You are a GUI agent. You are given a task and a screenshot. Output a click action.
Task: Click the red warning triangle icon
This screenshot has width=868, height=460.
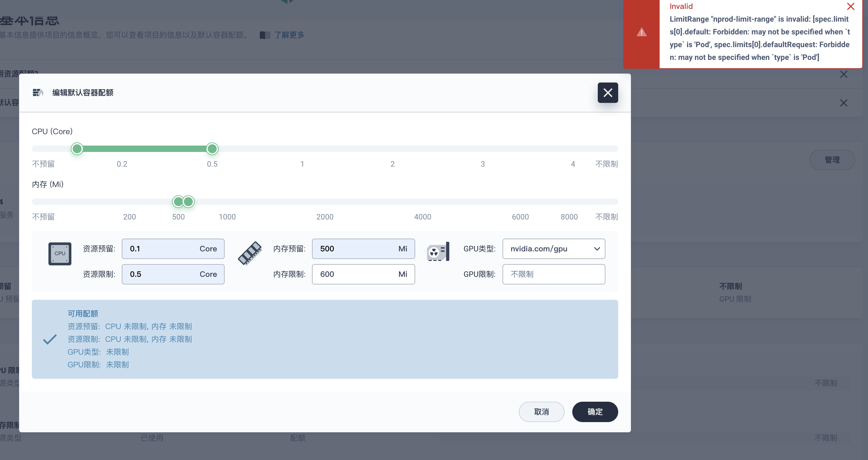point(641,32)
